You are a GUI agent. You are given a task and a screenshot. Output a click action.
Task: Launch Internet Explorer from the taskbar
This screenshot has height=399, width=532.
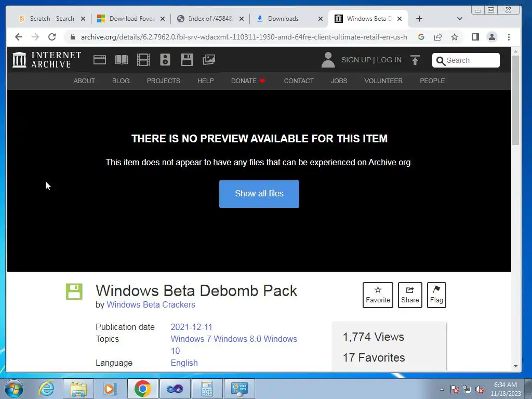[x=46, y=389]
